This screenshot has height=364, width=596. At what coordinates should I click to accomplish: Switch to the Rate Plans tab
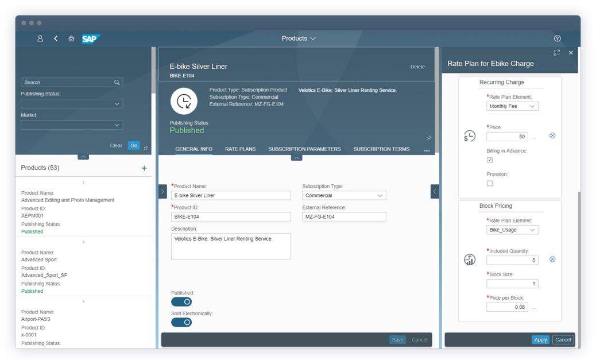(240, 149)
